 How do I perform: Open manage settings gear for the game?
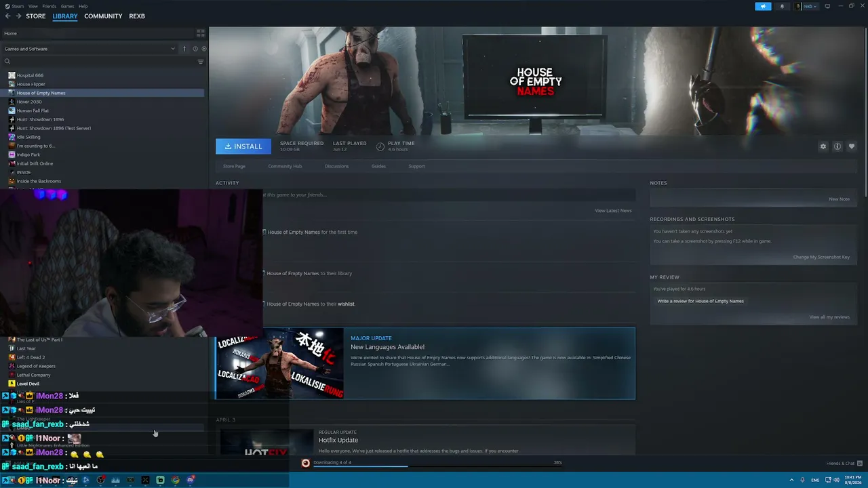[x=823, y=146]
